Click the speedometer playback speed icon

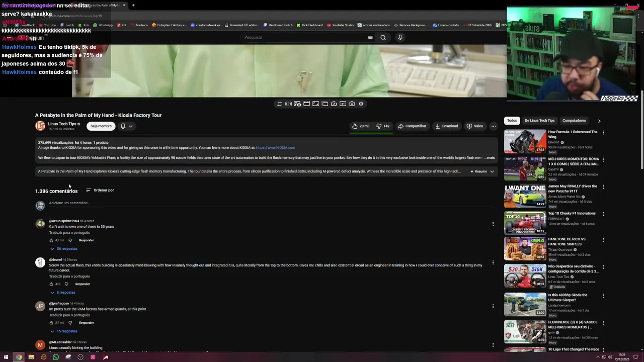tap(334, 104)
